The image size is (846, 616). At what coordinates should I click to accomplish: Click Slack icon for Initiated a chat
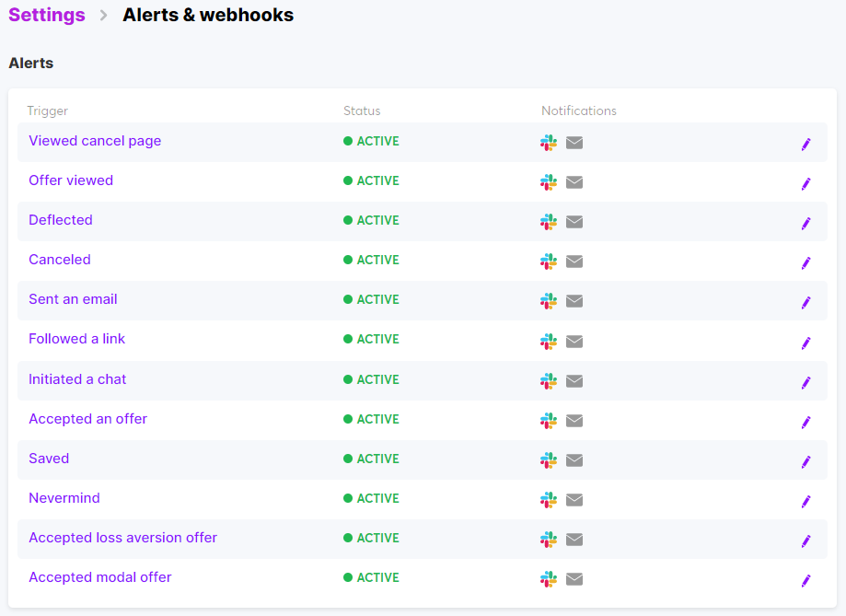click(549, 381)
